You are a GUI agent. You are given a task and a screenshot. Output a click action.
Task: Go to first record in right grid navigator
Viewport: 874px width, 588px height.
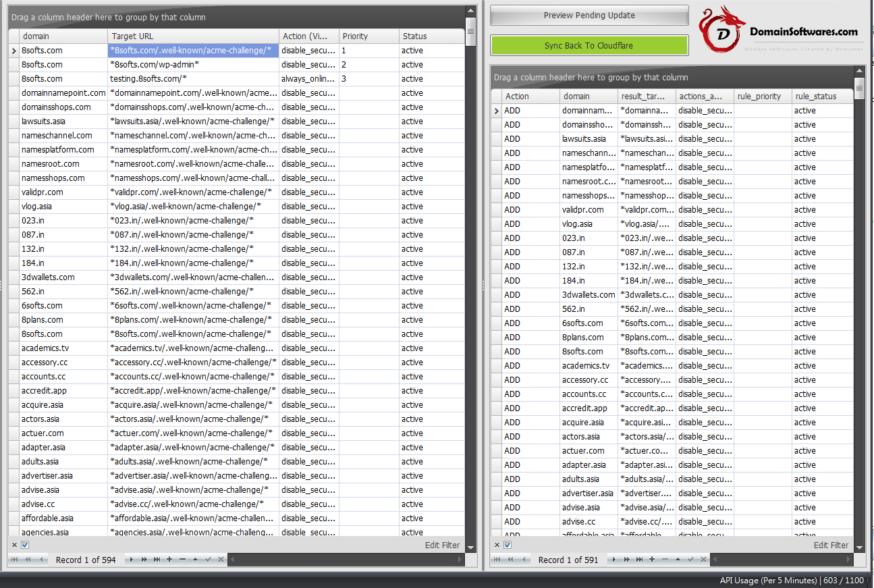[497, 560]
